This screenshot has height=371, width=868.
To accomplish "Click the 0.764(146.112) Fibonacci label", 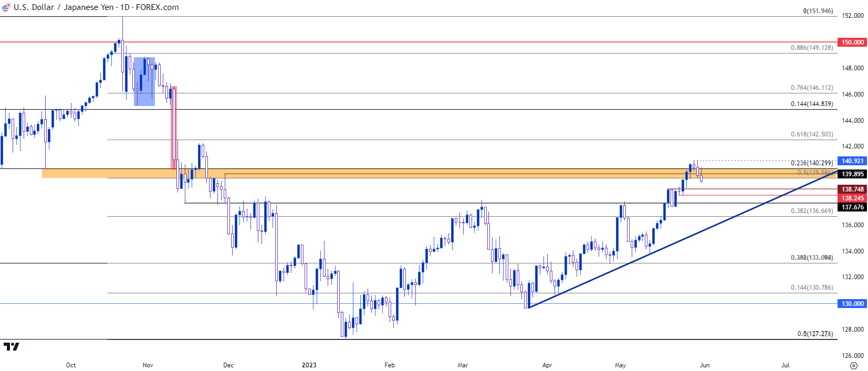I will click(x=812, y=88).
